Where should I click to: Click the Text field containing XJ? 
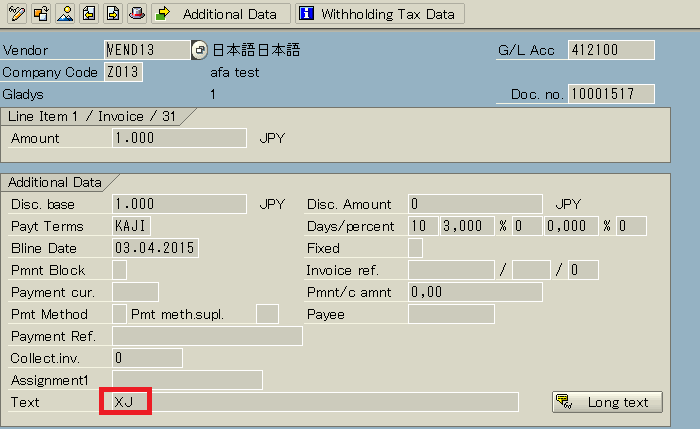pyautogui.click(x=315, y=402)
